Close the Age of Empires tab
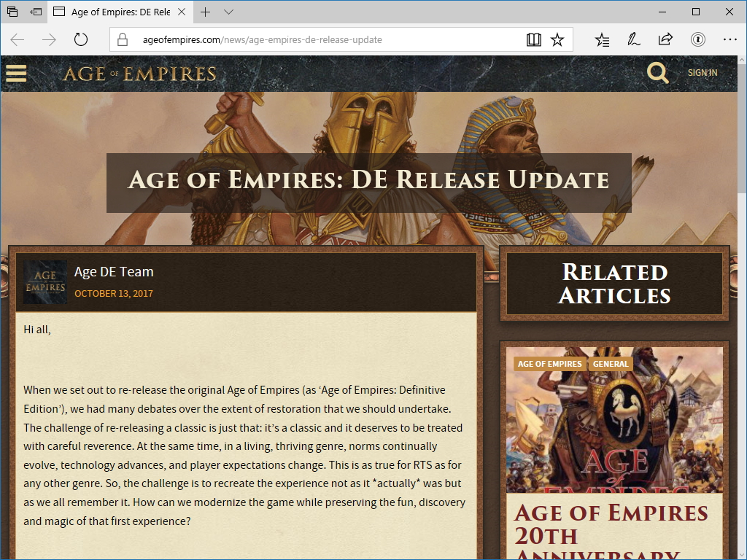This screenshot has height=560, width=747. click(x=182, y=12)
